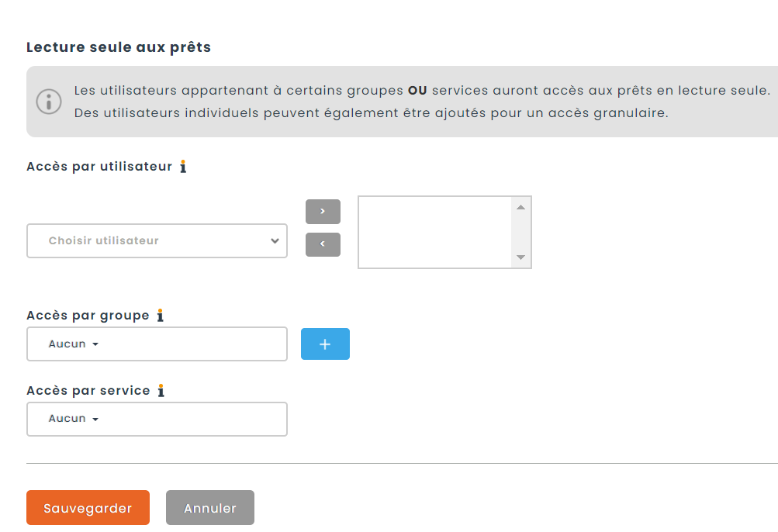Open the Choisir utilisateur dropdown
778x532 pixels.
coord(157,241)
